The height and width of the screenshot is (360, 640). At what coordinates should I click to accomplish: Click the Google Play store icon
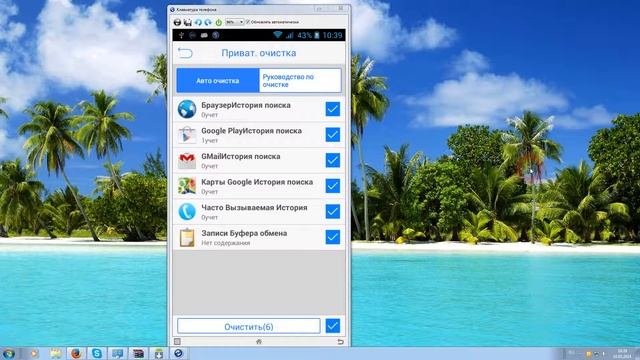(x=187, y=135)
